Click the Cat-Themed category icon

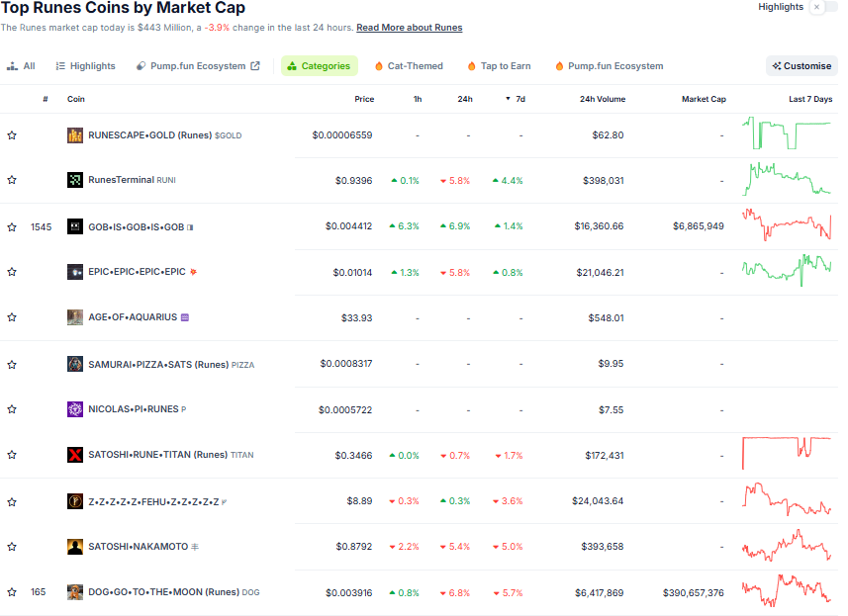[x=377, y=65]
